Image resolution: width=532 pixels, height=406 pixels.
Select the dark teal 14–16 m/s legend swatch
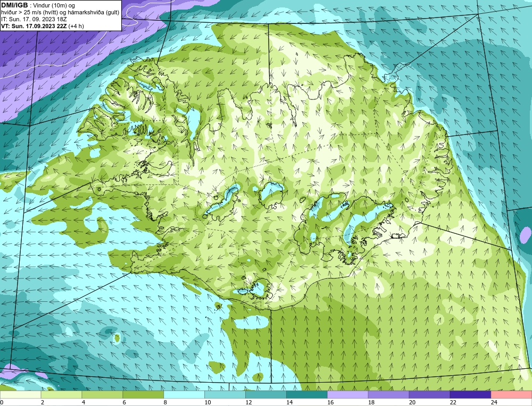[307, 395]
